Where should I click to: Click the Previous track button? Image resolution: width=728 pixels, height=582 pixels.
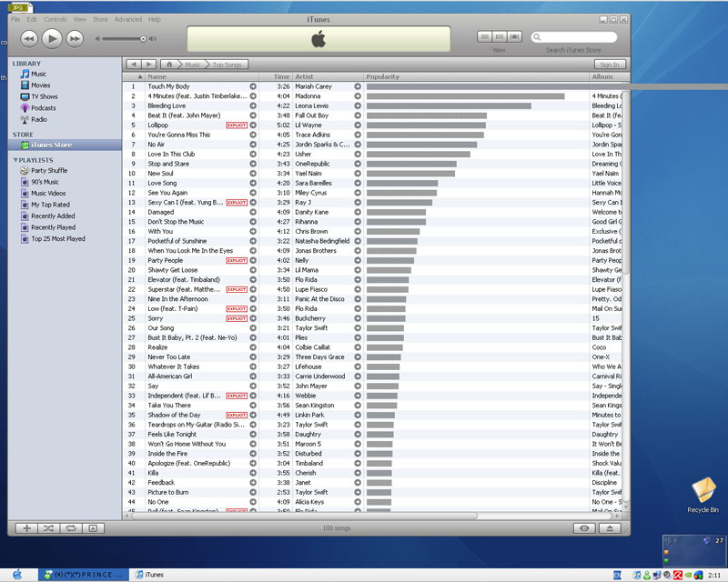click(x=29, y=38)
